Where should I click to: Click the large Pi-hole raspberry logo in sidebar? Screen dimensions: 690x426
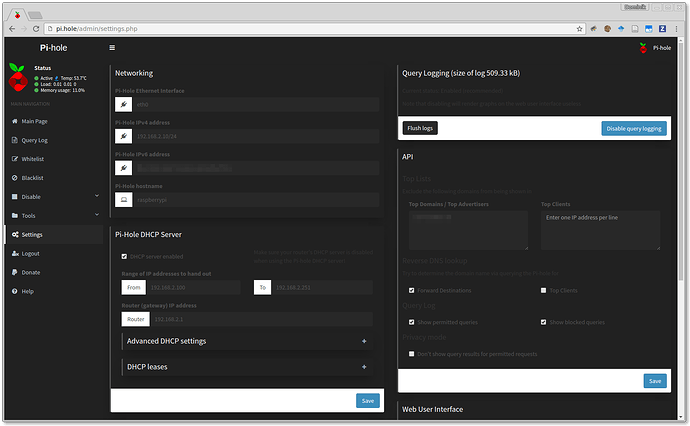coord(18,77)
